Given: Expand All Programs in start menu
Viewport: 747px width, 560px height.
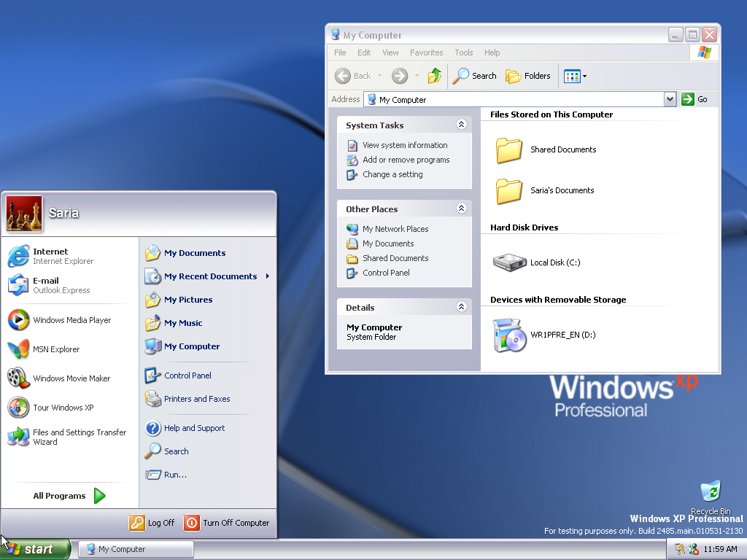Looking at the screenshot, I should pos(69,496).
